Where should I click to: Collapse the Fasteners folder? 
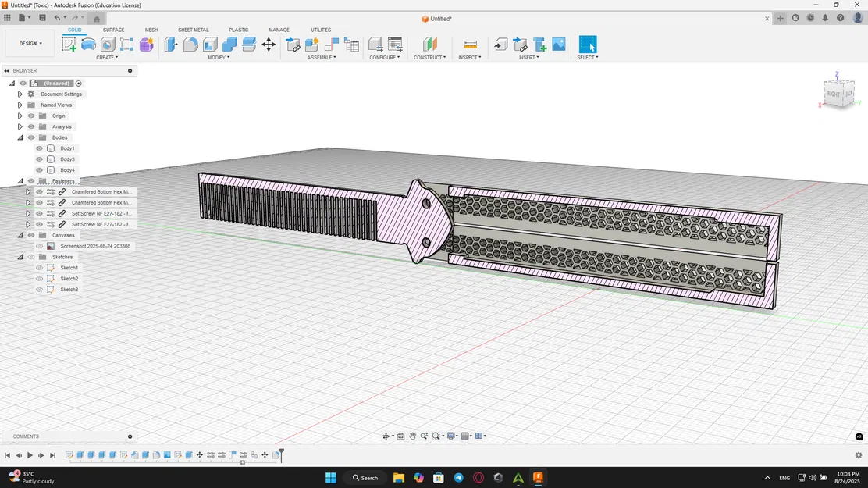tap(20, 180)
